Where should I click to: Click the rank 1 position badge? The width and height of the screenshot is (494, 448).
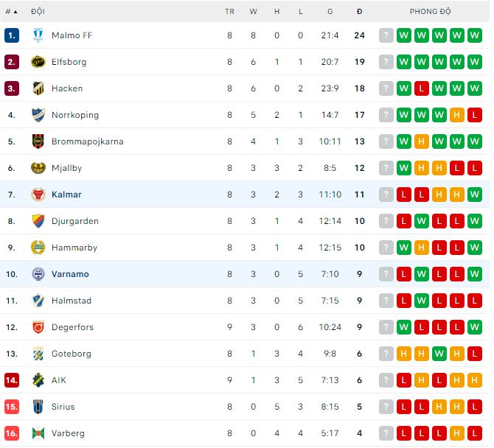[11, 35]
